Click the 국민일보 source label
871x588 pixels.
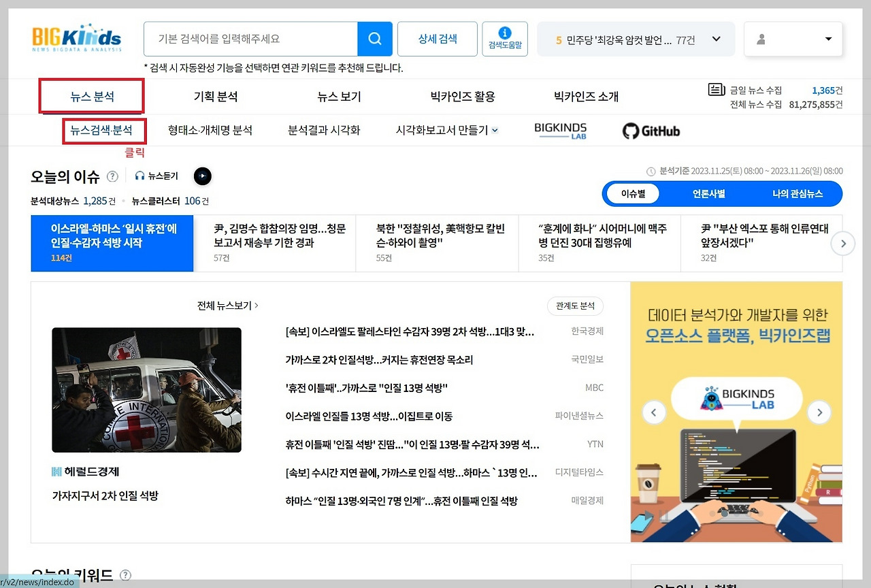pyautogui.click(x=587, y=359)
